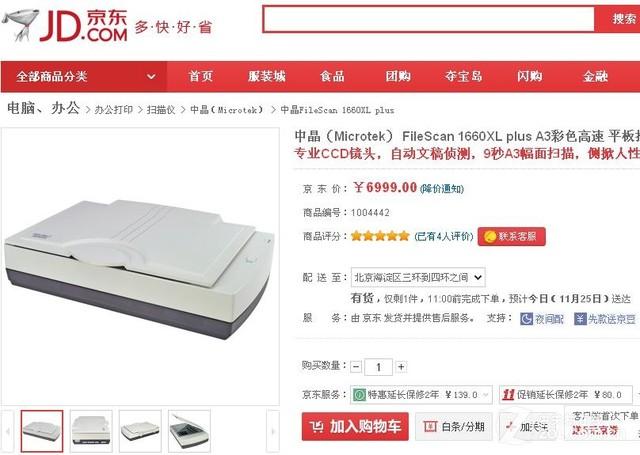The image size is (640, 455).
Task: Click the 扫描仪 breadcrumb link
Action: 161,110
